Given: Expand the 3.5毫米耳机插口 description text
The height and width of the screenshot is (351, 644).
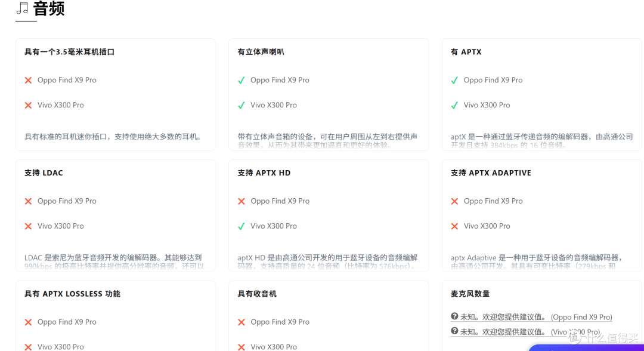Looking at the screenshot, I should [113, 137].
